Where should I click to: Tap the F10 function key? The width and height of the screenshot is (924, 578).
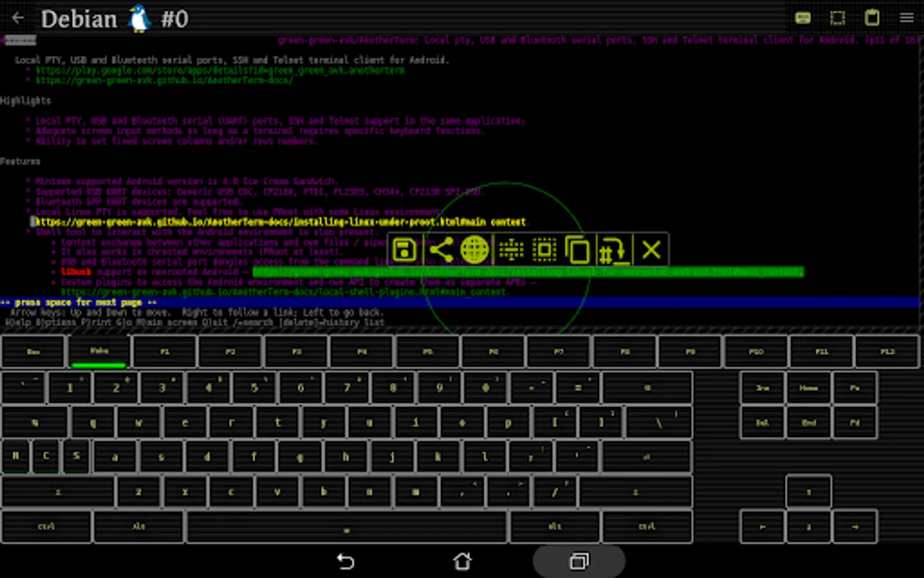[757, 352]
